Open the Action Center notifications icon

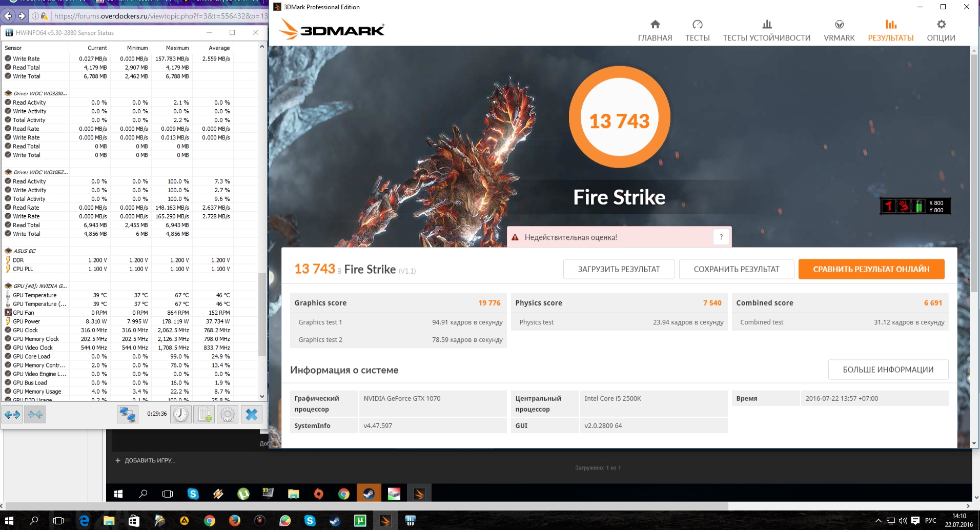[x=915, y=521]
